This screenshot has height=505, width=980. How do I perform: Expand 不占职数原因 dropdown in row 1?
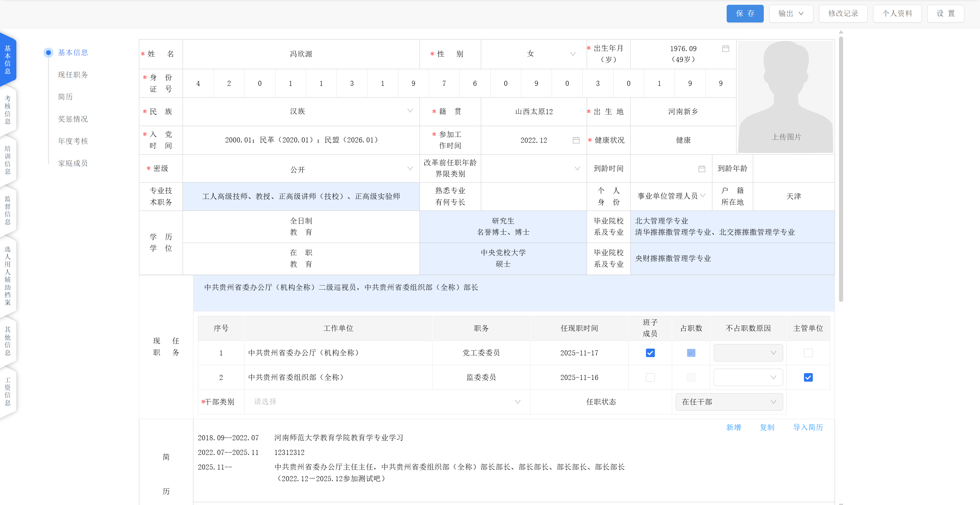748,353
